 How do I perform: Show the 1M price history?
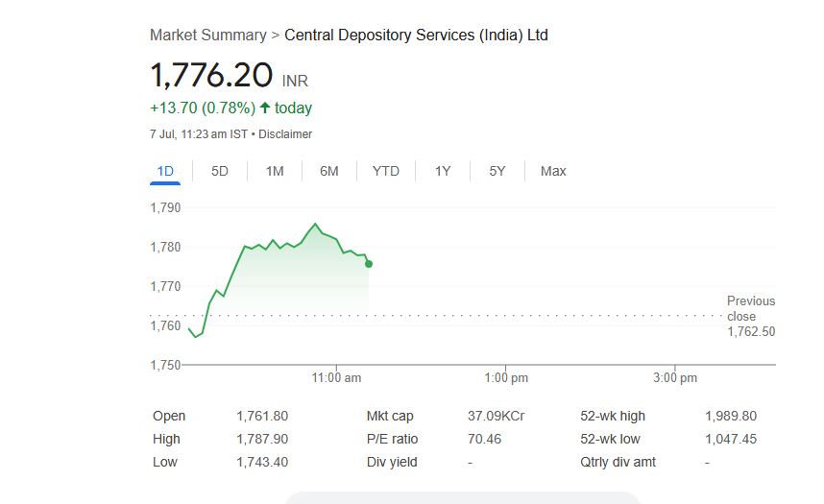(275, 171)
